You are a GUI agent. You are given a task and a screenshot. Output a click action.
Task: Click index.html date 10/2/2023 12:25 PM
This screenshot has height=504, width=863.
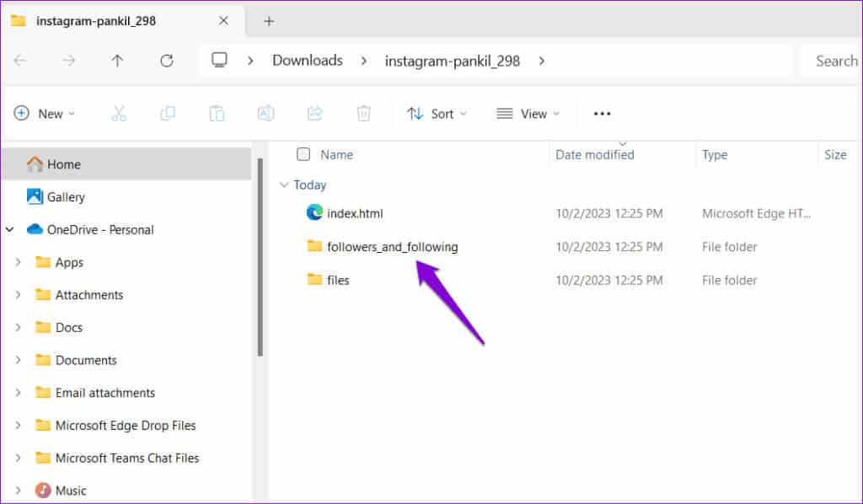(x=609, y=213)
